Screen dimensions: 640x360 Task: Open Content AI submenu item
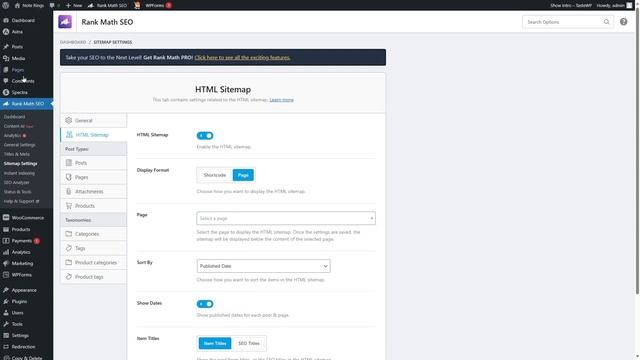[18, 126]
